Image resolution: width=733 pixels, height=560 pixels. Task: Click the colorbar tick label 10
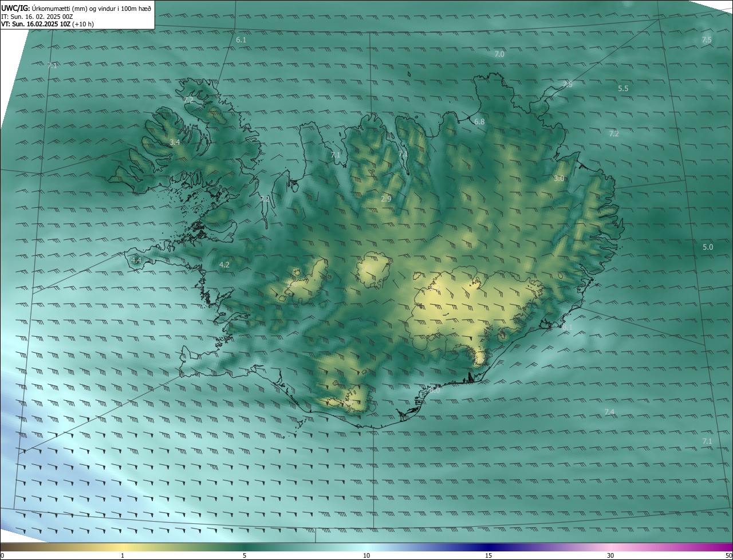(366, 556)
